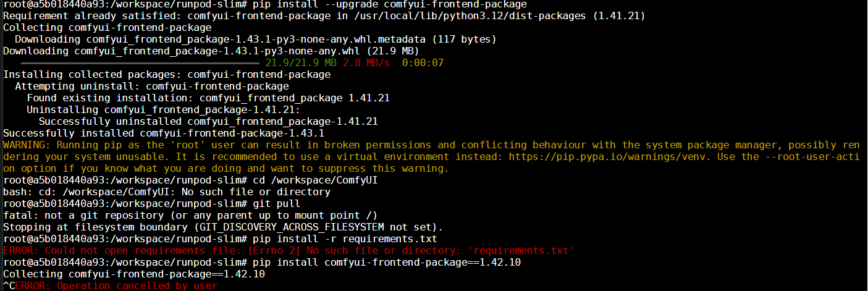
Task: Click red 'Could not open requirements file' error
Action: tap(289, 250)
